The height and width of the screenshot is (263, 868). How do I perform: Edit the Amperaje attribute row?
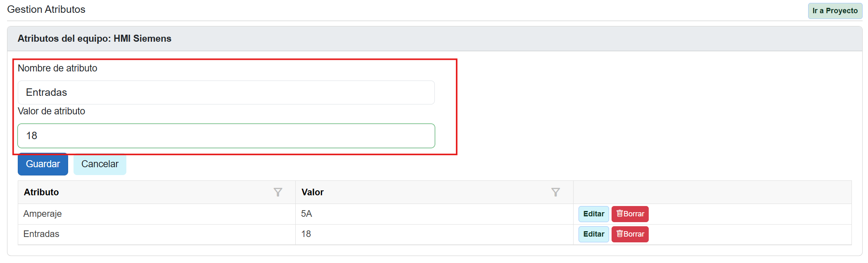593,214
